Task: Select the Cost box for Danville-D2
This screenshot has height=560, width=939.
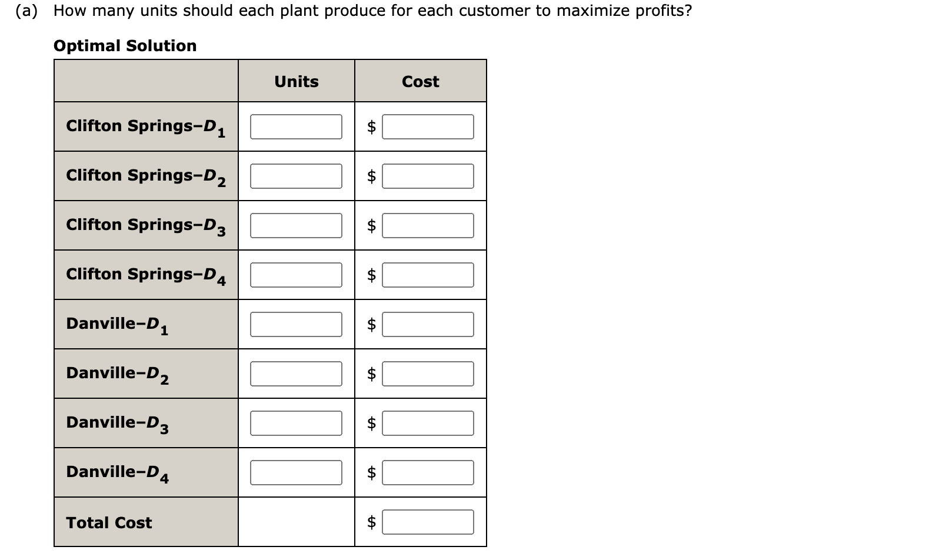Action: coord(428,373)
